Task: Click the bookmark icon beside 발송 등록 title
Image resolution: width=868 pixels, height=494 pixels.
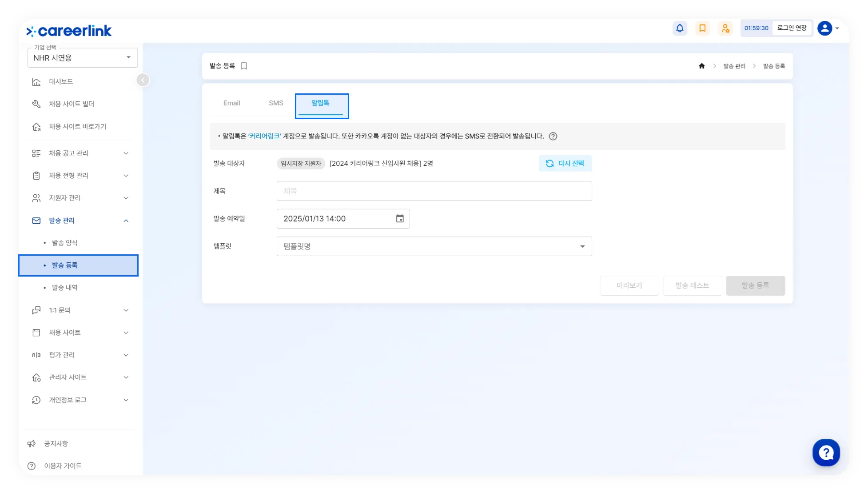Action: point(244,66)
